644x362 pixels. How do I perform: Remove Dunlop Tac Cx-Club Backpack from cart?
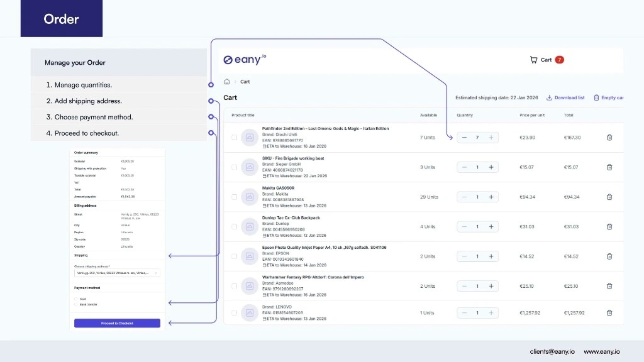click(x=609, y=226)
